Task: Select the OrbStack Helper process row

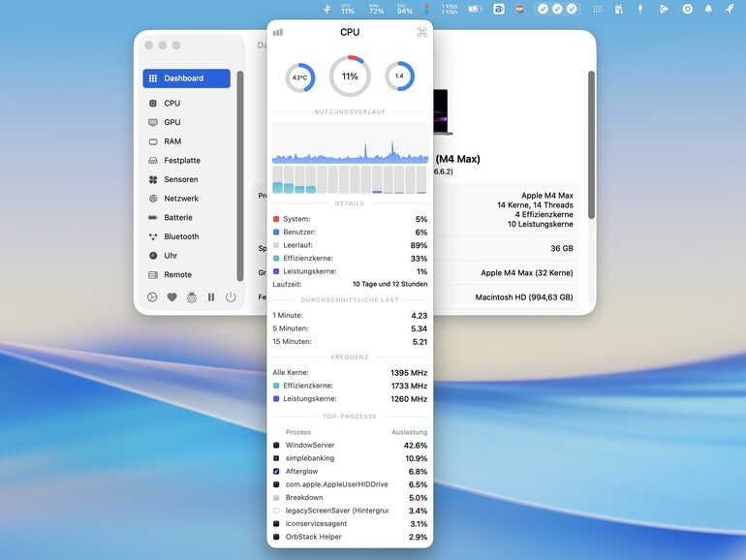Action: pos(350,537)
